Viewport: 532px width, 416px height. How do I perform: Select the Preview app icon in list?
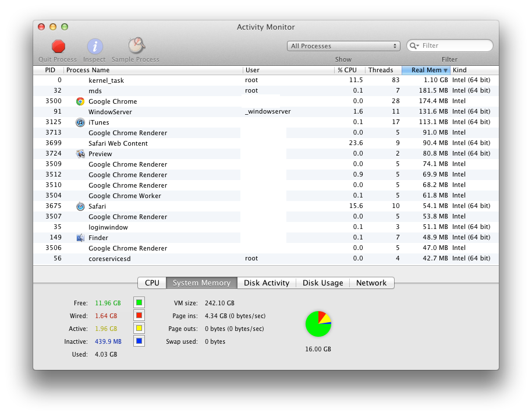coord(80,154)
